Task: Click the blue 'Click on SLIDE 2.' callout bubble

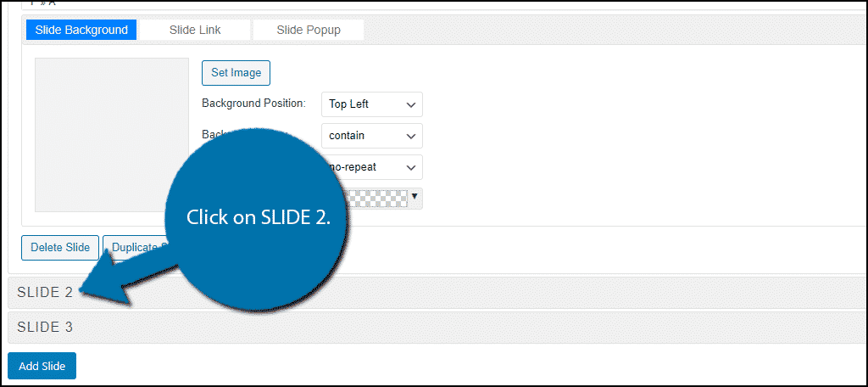Action: pos(258,217)
